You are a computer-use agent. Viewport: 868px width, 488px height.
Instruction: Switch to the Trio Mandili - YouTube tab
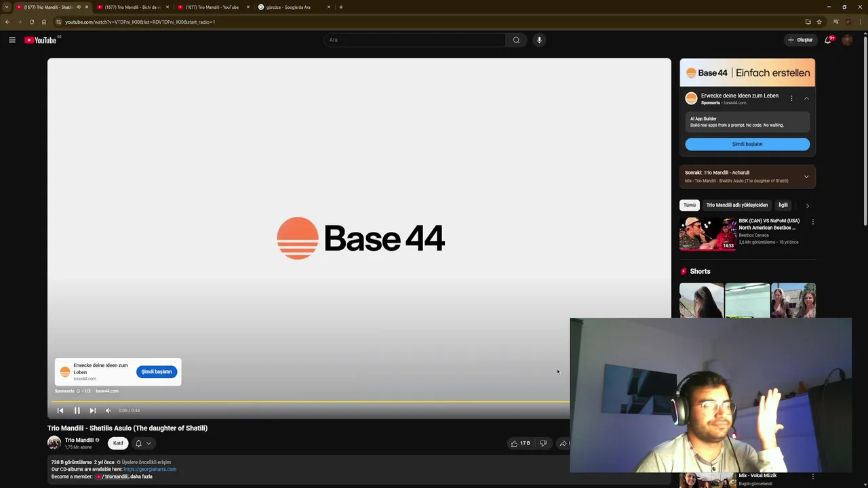(x=213, y=7)
